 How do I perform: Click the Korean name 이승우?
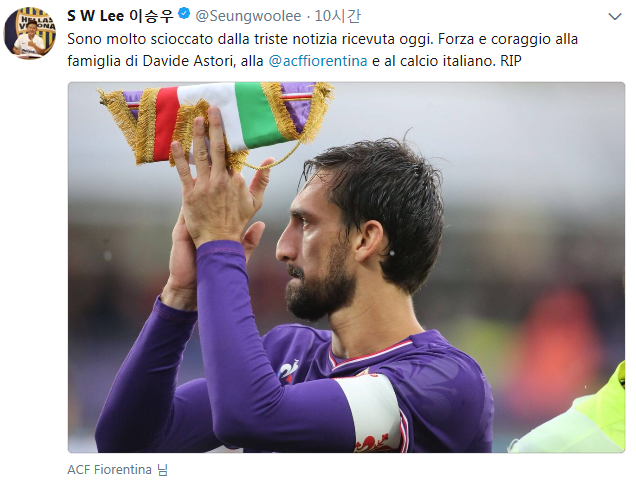click(151, 16)
